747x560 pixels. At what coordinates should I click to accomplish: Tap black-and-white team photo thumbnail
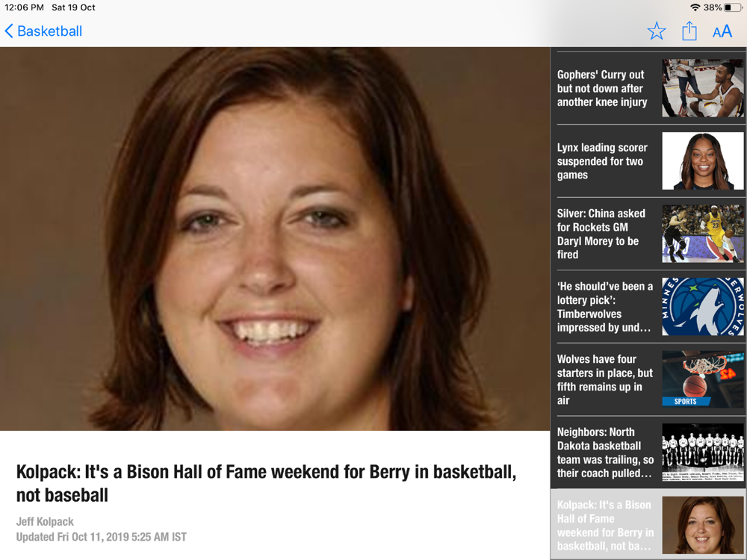point(703,452)
